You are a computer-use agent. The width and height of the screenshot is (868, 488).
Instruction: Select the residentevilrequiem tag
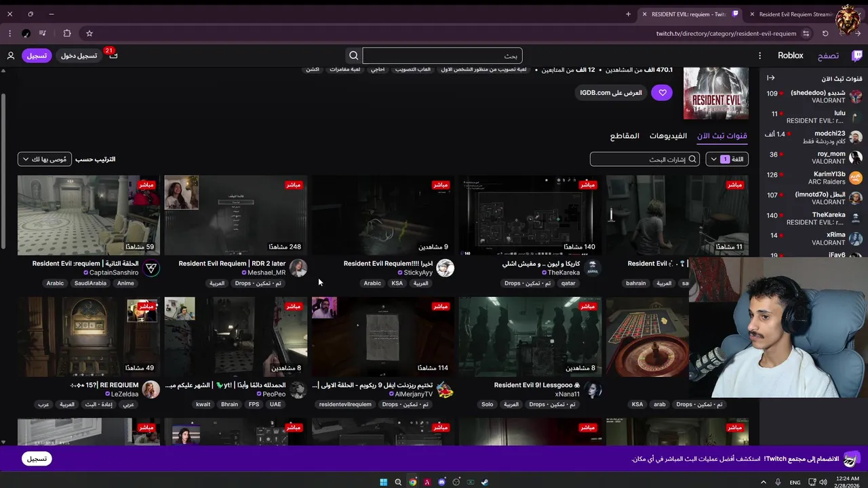coord(346,405)
